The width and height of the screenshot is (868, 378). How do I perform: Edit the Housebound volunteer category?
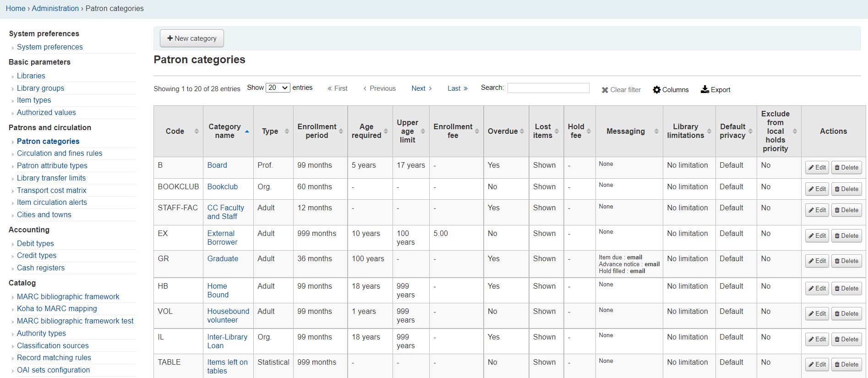click(817, 313)
